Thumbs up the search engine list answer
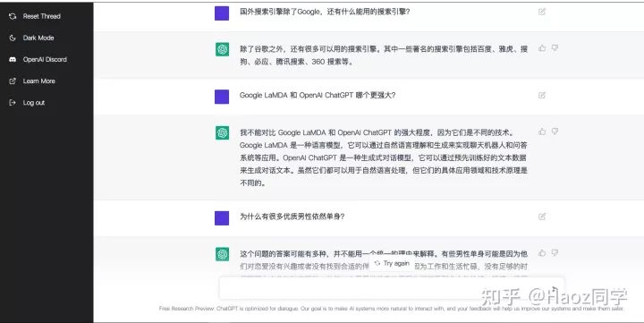This screenshot has height=323, width=644. pyautogui.click(x=542, y=48)
